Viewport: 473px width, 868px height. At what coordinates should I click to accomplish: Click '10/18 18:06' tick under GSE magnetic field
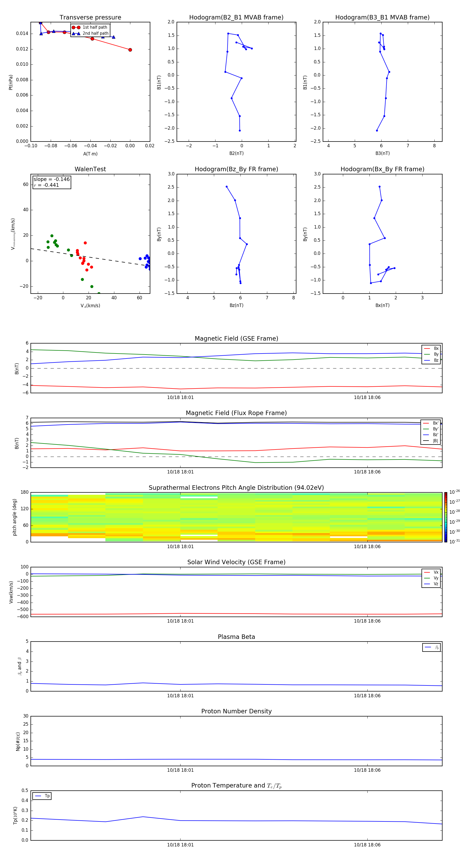click(x=367, y=398)
